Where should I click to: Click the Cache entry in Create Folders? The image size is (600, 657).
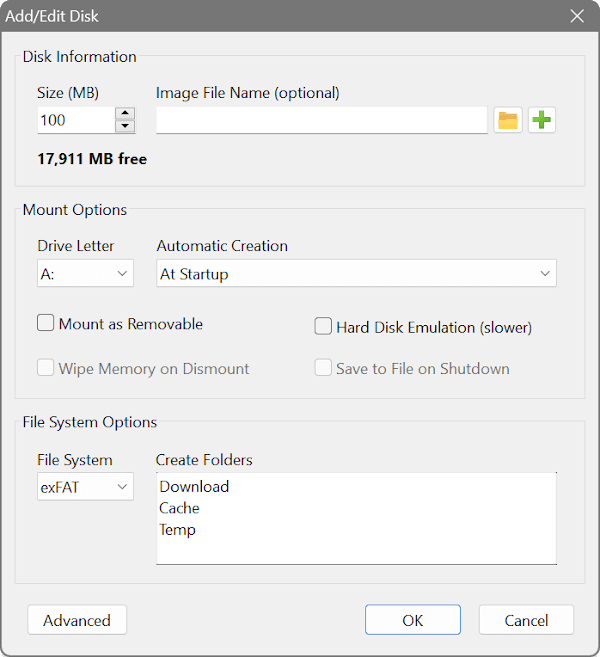tap(179, 508)
